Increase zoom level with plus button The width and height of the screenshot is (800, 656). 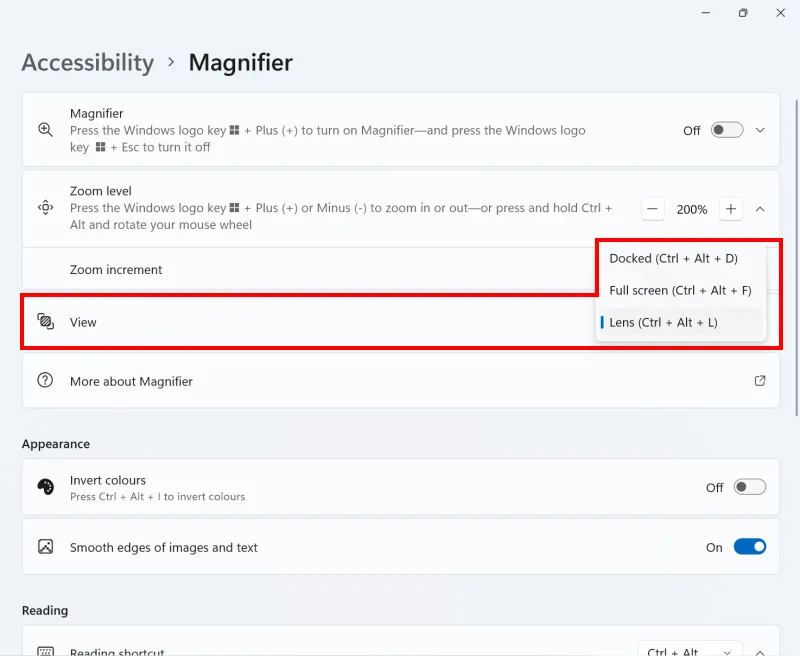(731, 209)
